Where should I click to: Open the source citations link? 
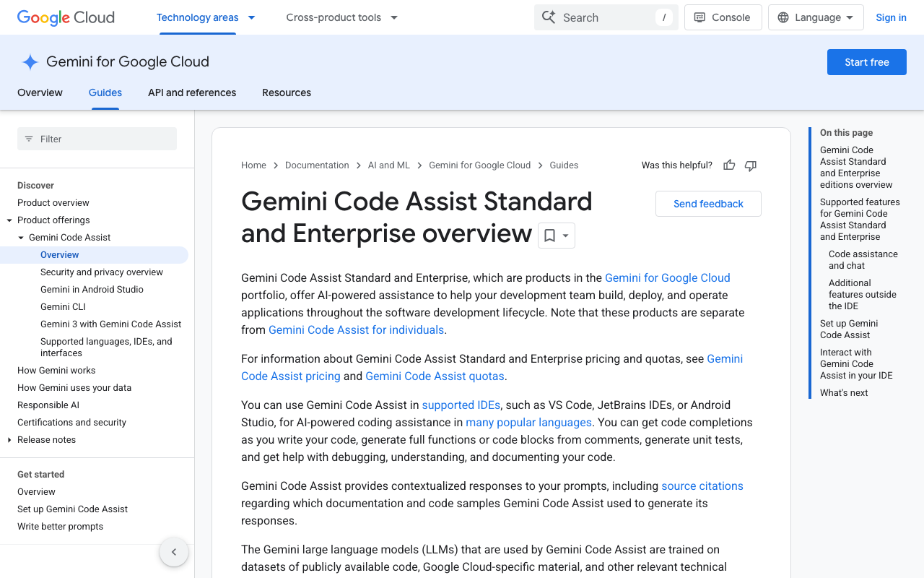pos(702,486)
